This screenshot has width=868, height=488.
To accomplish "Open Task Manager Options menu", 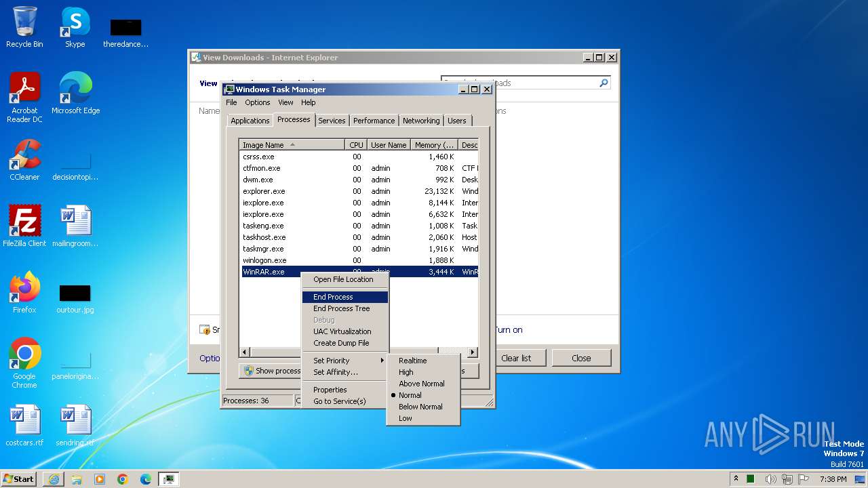I will pos(257,102).
